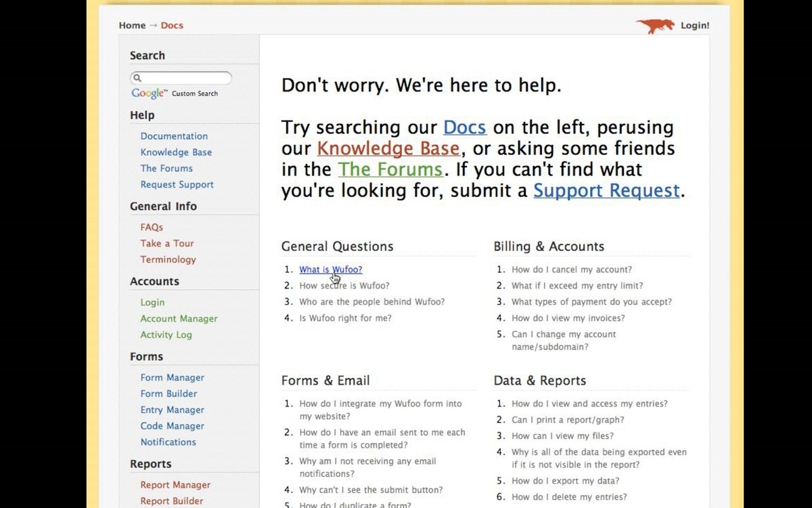Click the Data & Reports section heading
812x508 pixels.
pos(540,381)
